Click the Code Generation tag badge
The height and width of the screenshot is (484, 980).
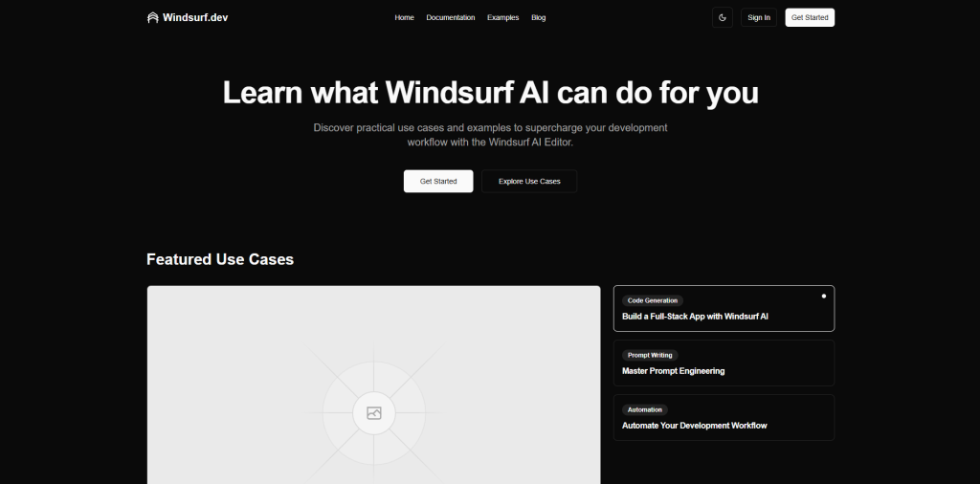pyautogui.click(x=653, y=300)
